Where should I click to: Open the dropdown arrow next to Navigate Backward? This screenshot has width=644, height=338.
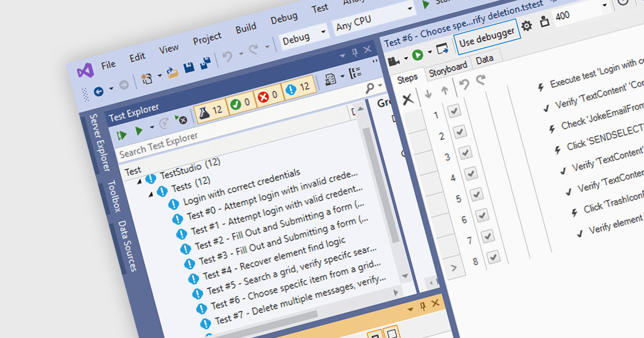[x=111, y=89]
